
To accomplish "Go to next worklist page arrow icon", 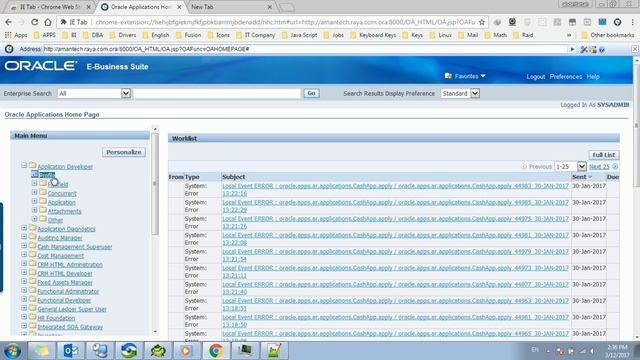I will 615,167.
